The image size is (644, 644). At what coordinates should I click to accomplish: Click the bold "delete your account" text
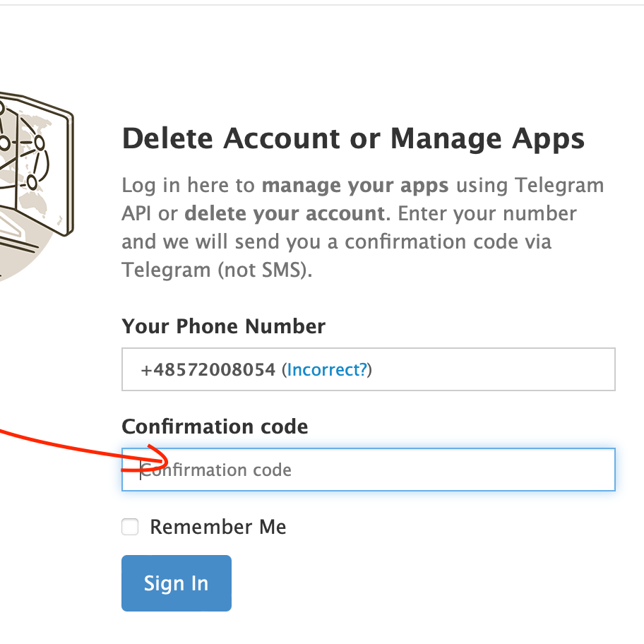coord(285,213)
